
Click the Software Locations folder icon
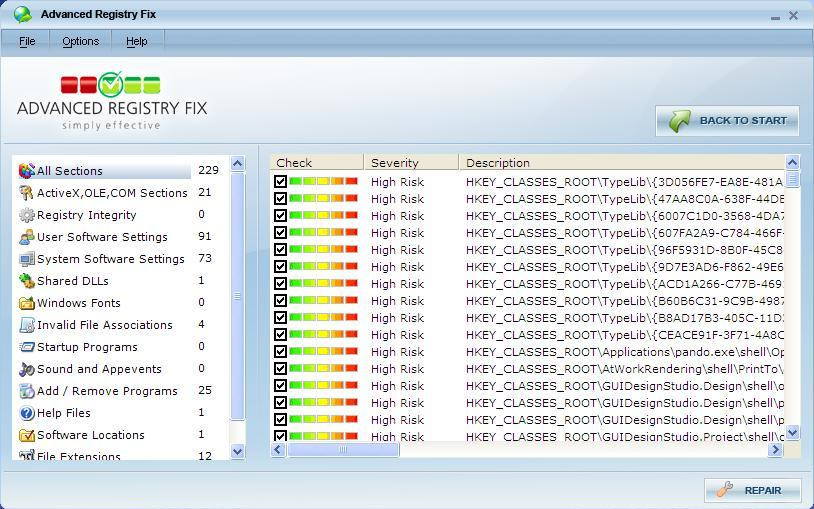point(26,435)
